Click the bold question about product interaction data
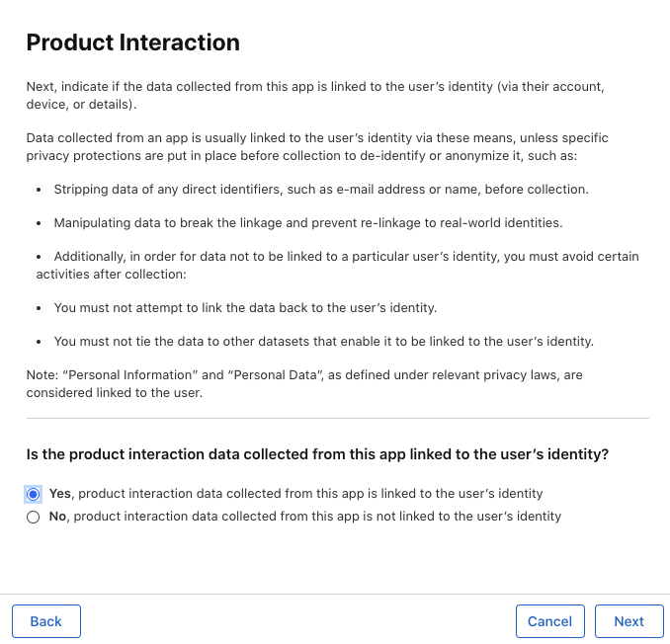This screenshot has height=644, width=670. click(x=317, y=454)
